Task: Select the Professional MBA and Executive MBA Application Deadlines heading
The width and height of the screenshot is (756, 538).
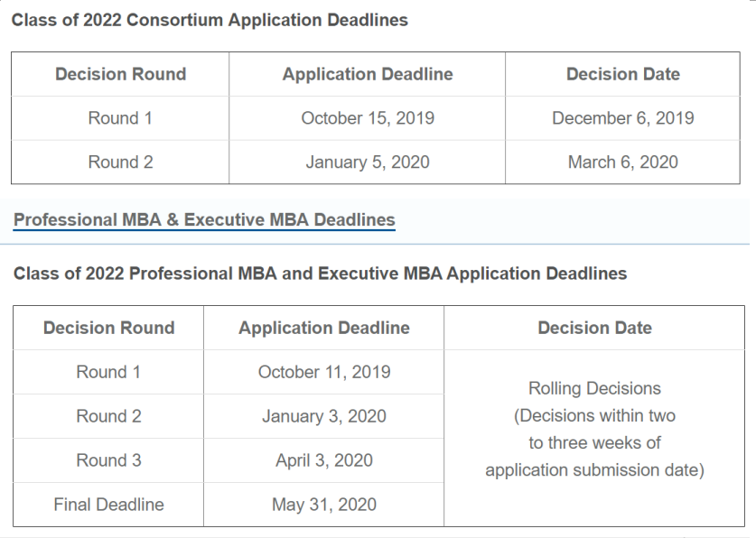Action: [x=320, y=274]
